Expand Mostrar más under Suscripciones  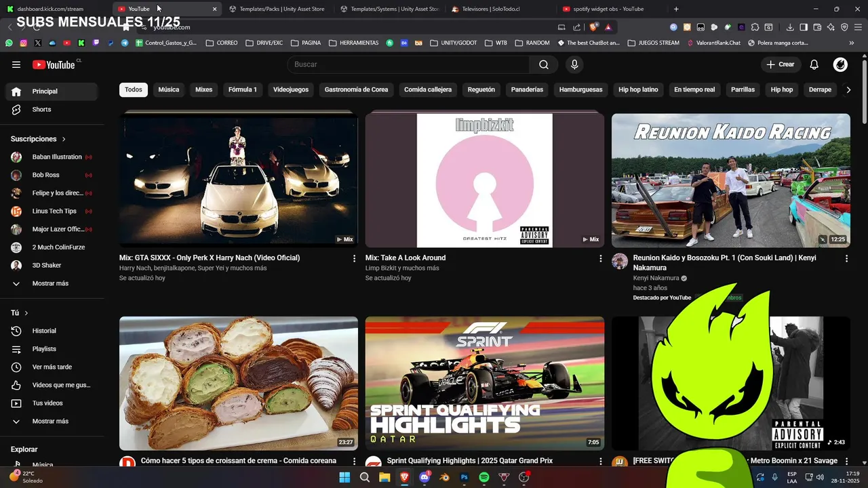(x=52, y=283)
